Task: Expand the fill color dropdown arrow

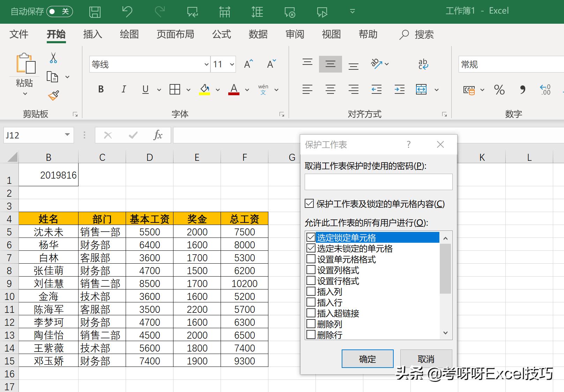Action: pyautogui.click(x=218, y=90)
